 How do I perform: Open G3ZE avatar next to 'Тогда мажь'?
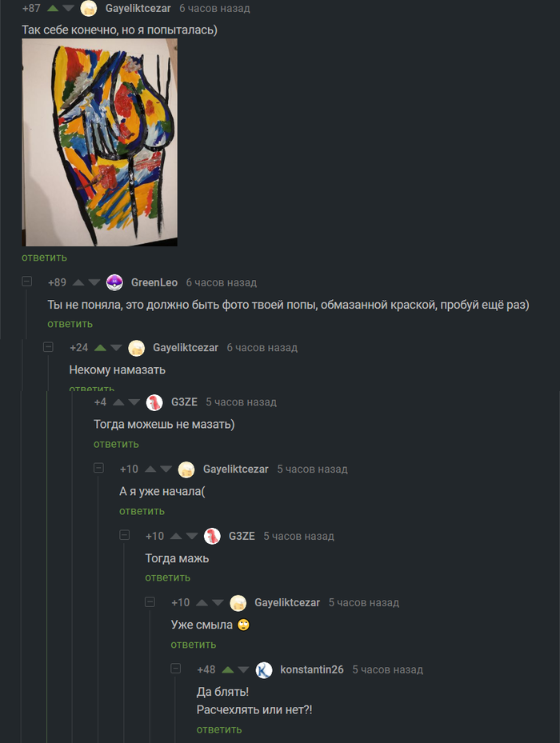(213, 536)
